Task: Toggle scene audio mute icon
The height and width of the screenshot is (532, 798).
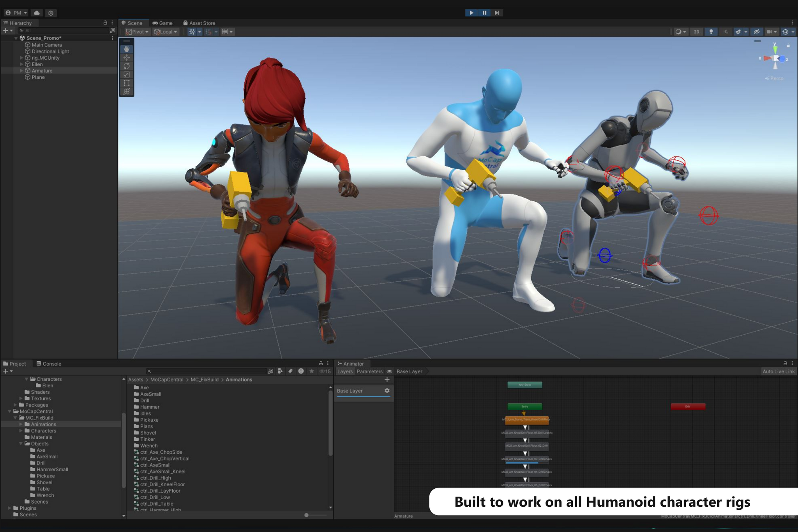Action: click(726, 32)
